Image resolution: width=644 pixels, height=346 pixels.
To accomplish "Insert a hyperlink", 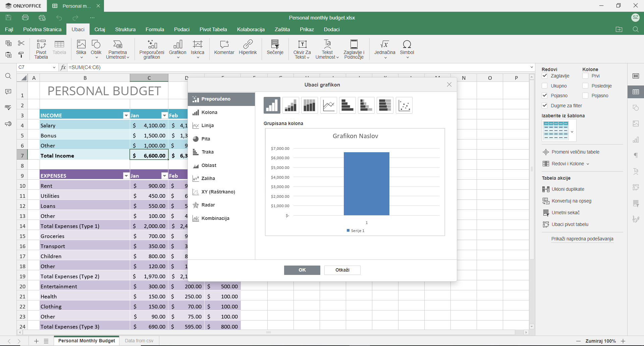I will pos(248,49).
